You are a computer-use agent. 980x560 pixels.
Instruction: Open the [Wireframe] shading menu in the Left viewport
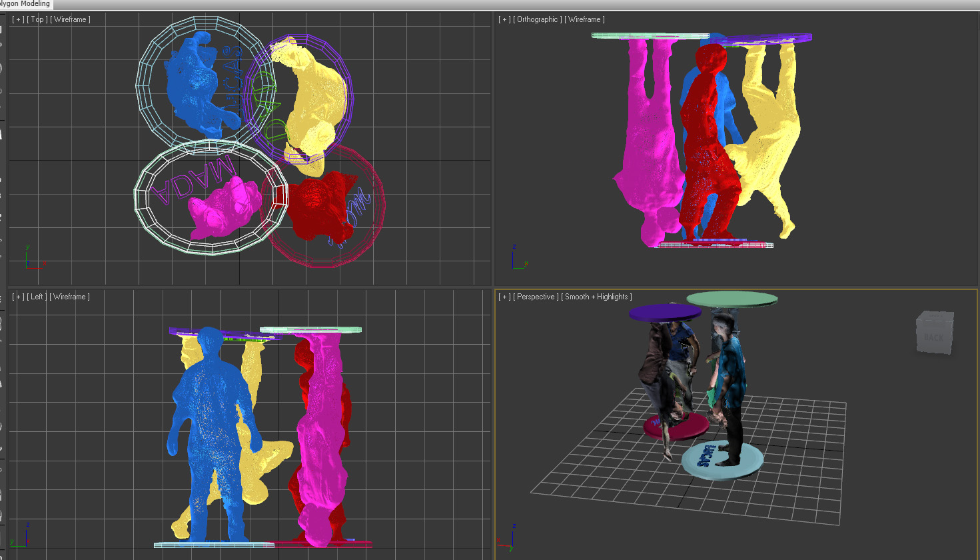pyautogui.click(x=69, y=297)
